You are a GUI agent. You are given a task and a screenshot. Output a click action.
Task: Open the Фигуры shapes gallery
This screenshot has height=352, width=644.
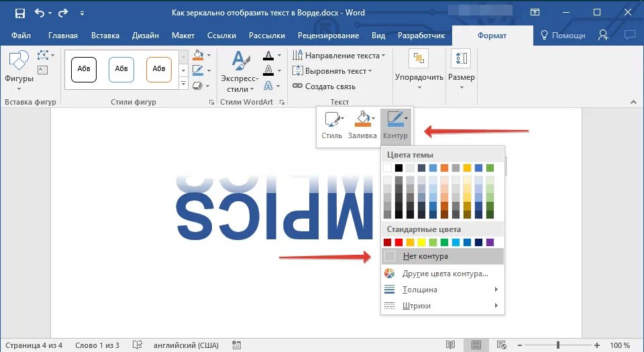(19, 71)
